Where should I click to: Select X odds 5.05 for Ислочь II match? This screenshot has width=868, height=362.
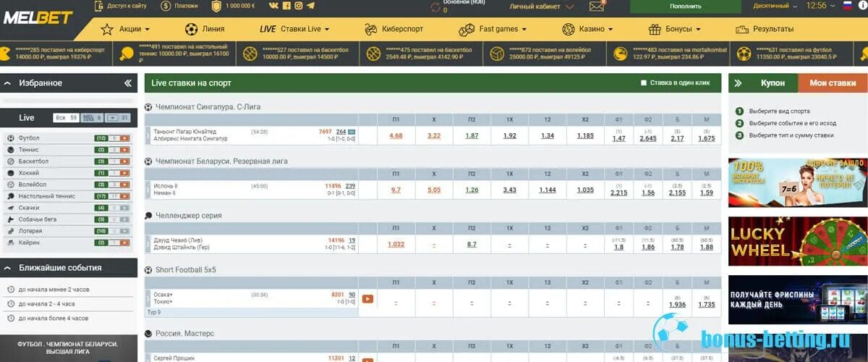tap(434, 190)
